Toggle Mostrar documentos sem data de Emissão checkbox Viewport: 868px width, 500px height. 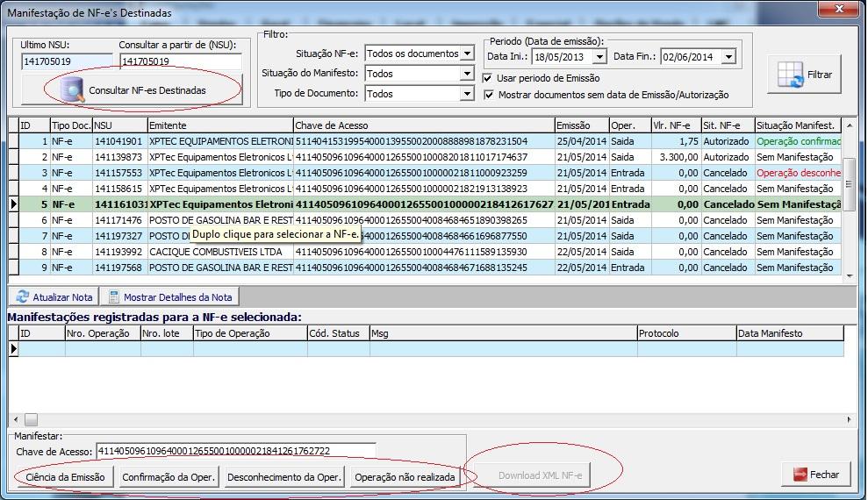point(489,95)
